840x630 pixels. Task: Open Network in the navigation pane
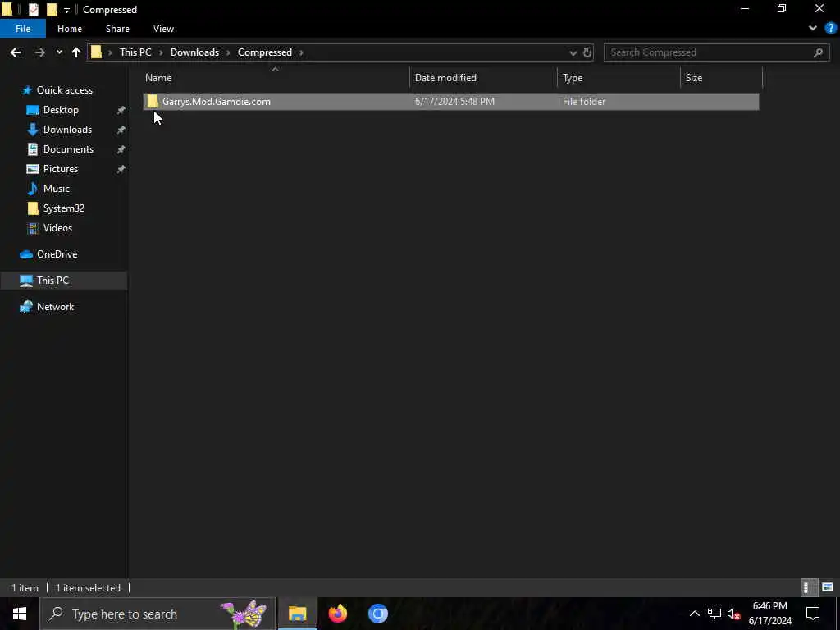coord(55,307)
